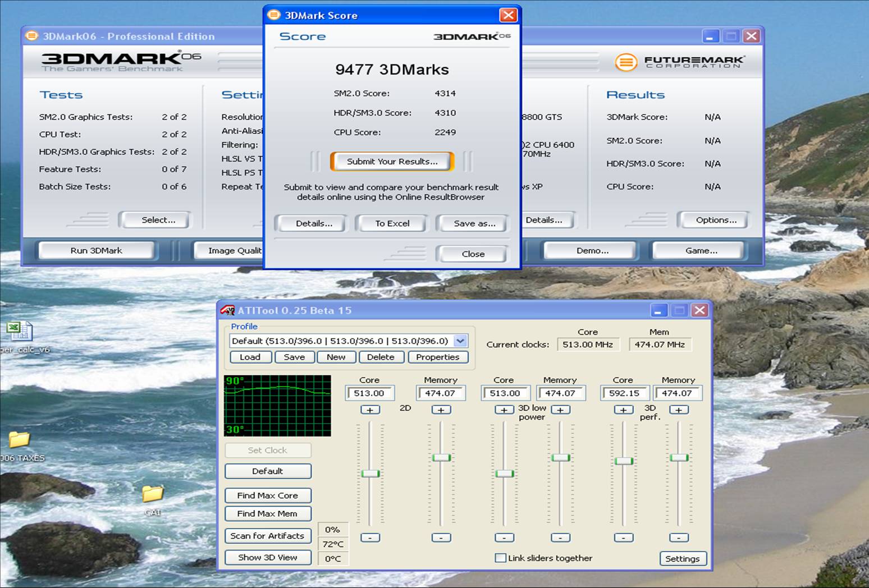Click Delete profile button in ATITool
This screenshot has width=869, height=588.
click(x=381, y=357)
